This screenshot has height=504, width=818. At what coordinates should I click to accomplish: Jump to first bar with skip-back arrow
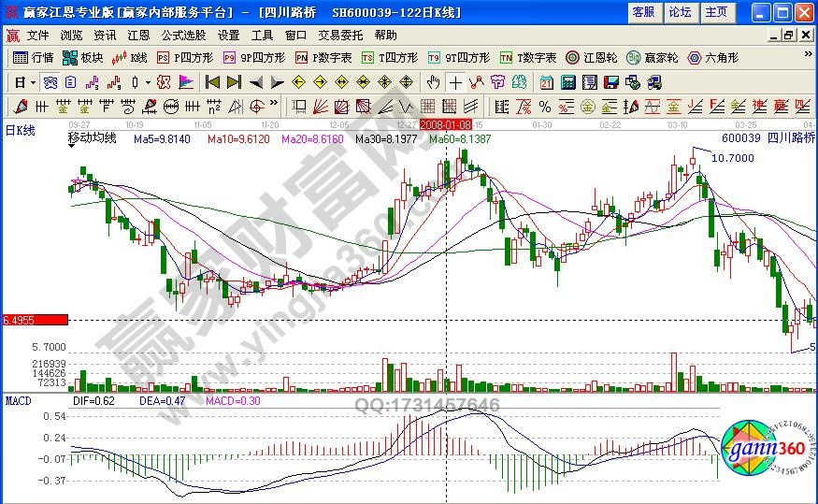[212, 81]
